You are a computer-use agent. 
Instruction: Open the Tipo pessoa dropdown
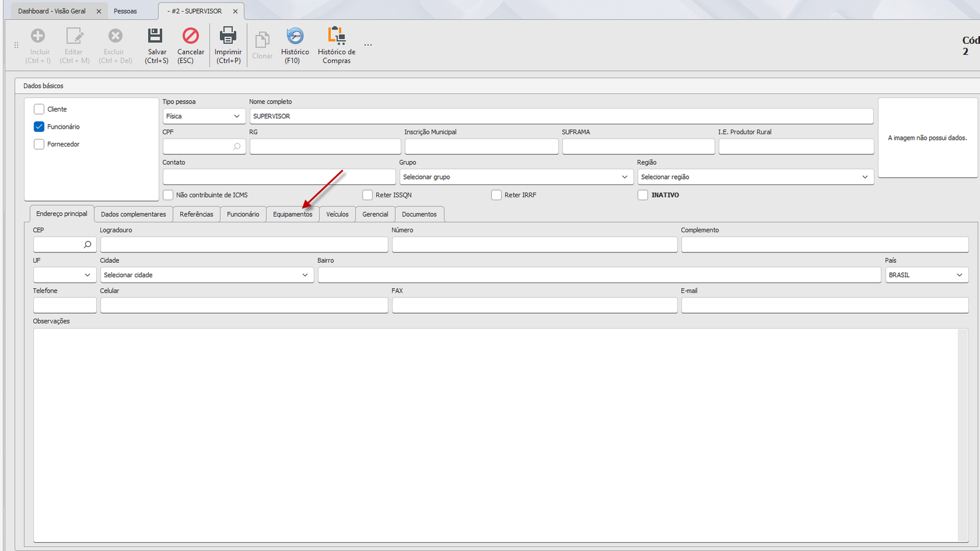204,116
